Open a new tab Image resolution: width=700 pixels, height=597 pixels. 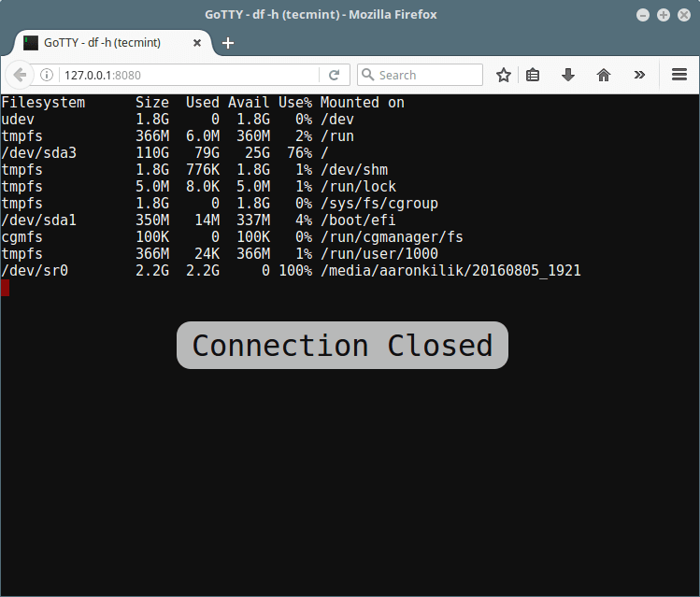pyautogui.click(x=228, y=42)
